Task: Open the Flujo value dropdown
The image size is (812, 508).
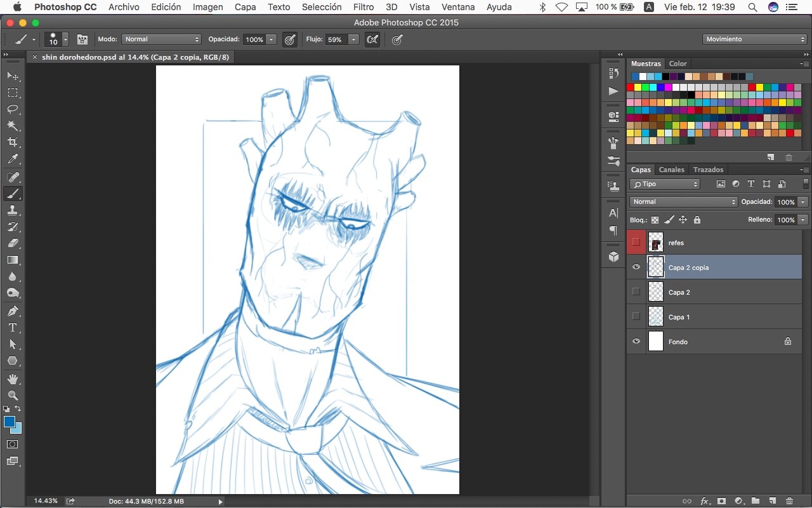Action: coord(353,39)
